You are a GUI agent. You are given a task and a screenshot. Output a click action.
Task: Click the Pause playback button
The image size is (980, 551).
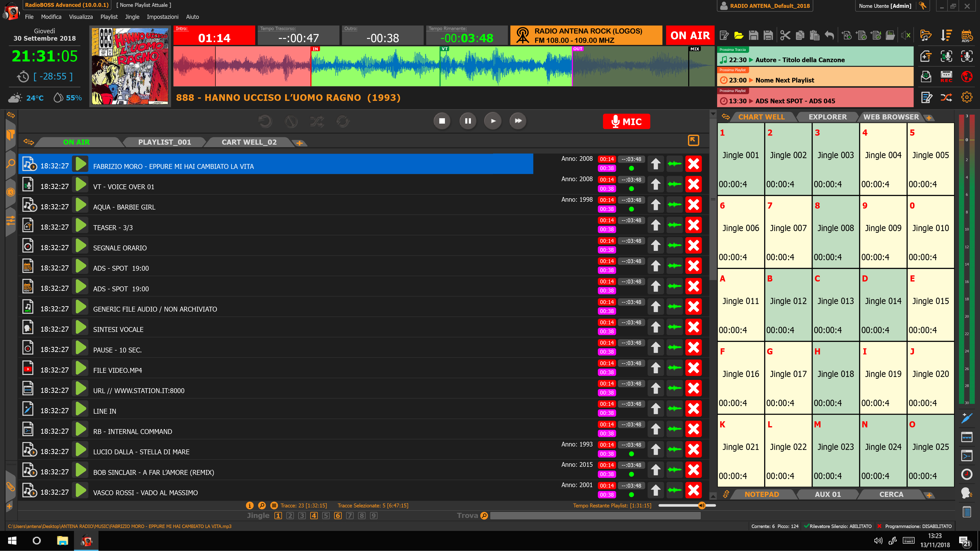tap(468, 121)
